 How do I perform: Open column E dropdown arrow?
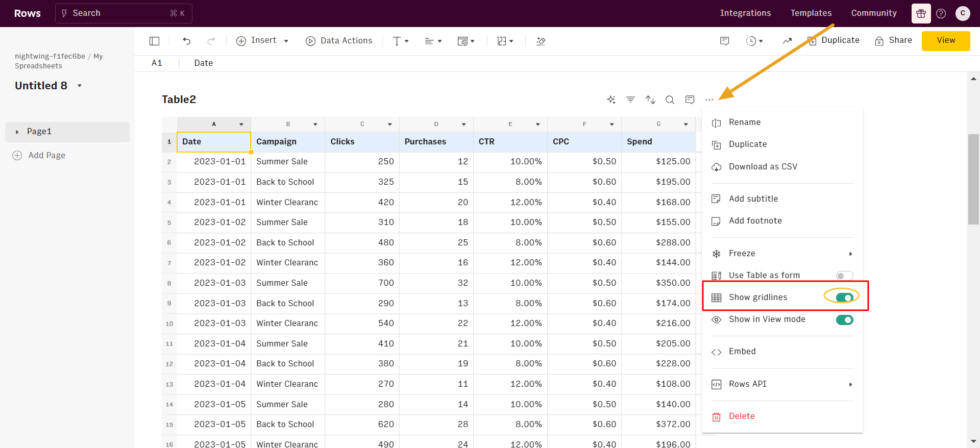(538, 125)
